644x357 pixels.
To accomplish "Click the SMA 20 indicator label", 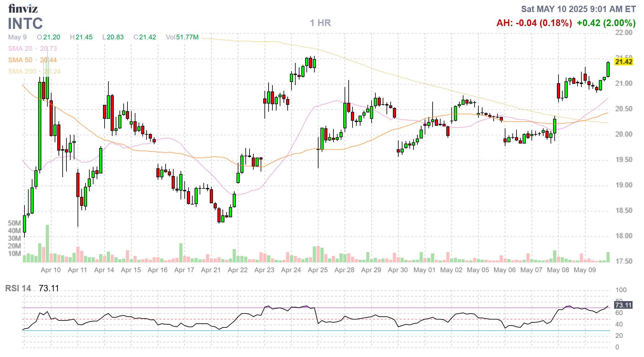I will [20, 49].
